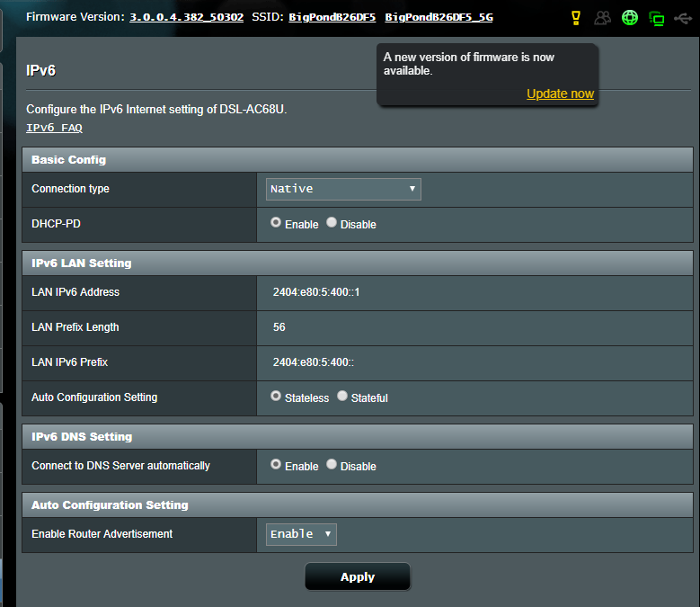Click the yellow firmware notification icon
This screenshot has width=700, height=607.
pos(577,17)
